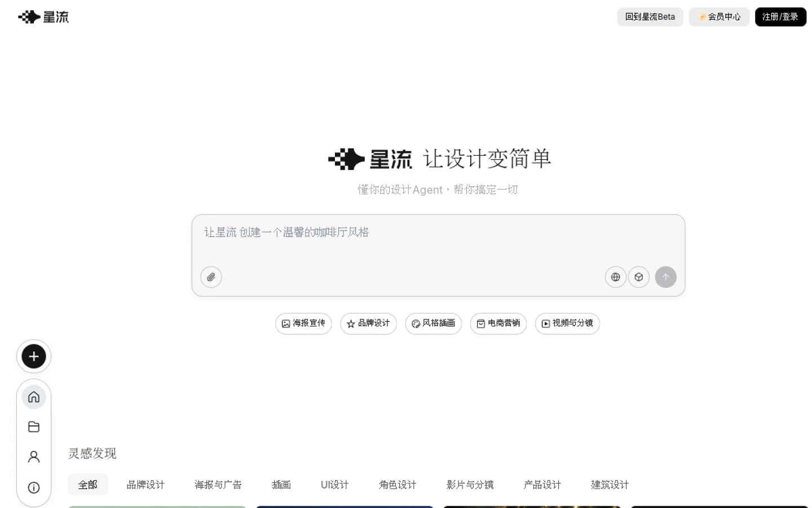The height and width of the screenshot is (508, 812).
Task: Open the info icon in the sidebar
Action: (x=34, y=488)
